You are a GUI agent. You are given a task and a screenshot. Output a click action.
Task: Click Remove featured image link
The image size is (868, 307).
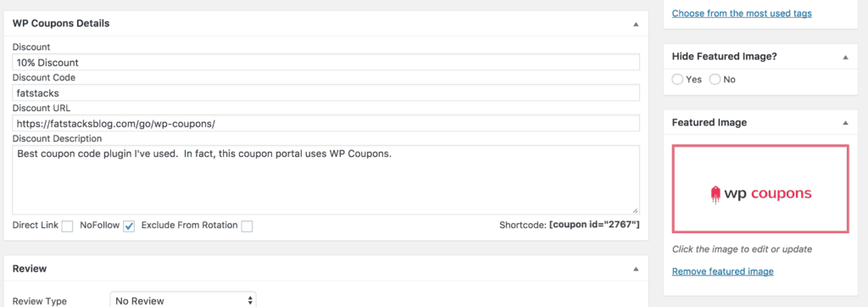(722, 271)
